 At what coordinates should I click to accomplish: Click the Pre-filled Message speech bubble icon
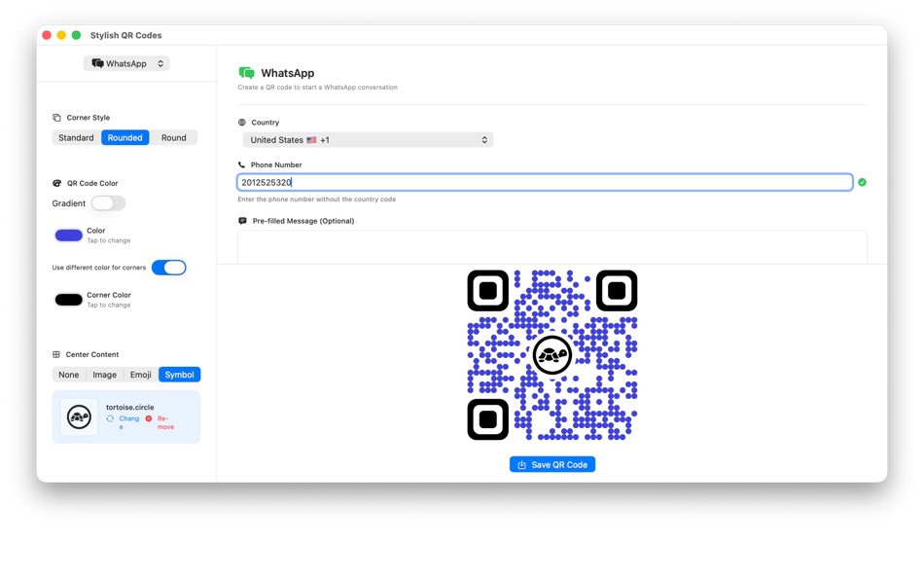click(x=243, y=220)
